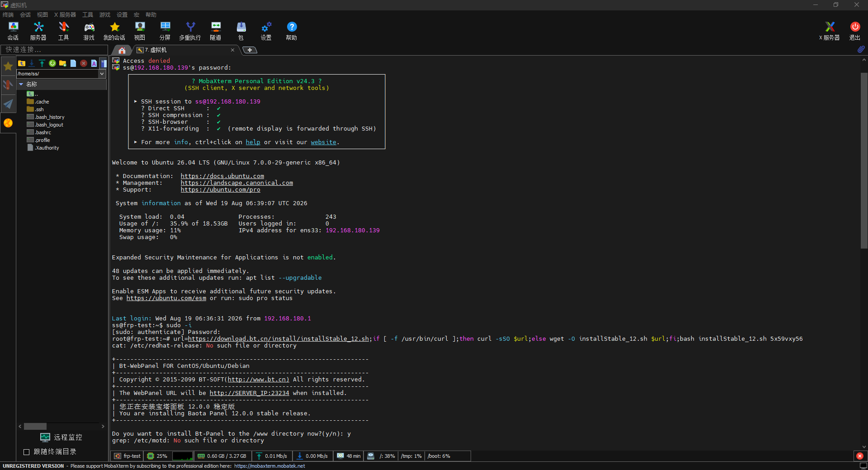Open the Games (游戏) toolbar icon
The height and width of the screenshot is (470, 868).
coord(89,31)
